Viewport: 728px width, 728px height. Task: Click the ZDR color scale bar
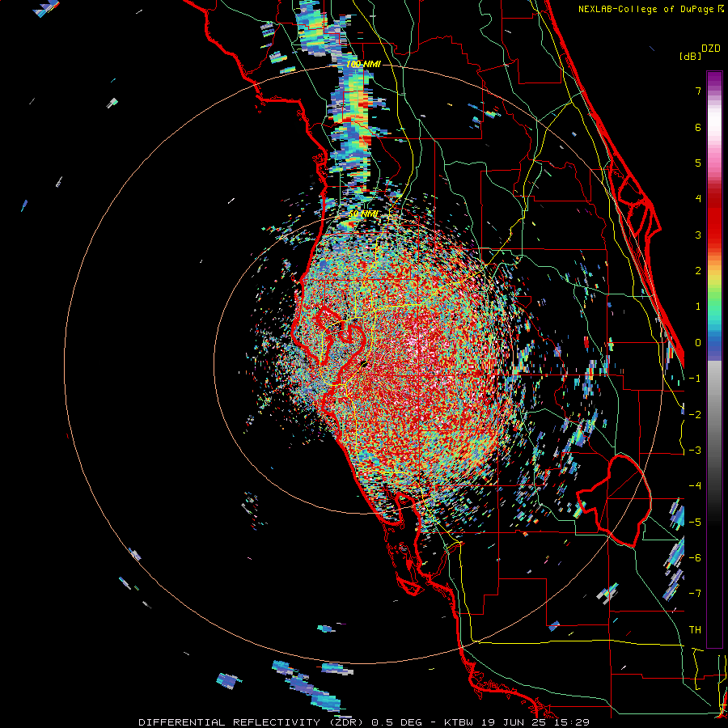coord(714,359)
